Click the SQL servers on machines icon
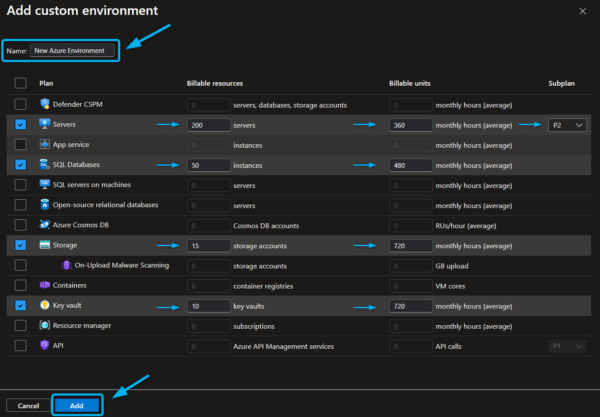 click(x=45, y=184)
